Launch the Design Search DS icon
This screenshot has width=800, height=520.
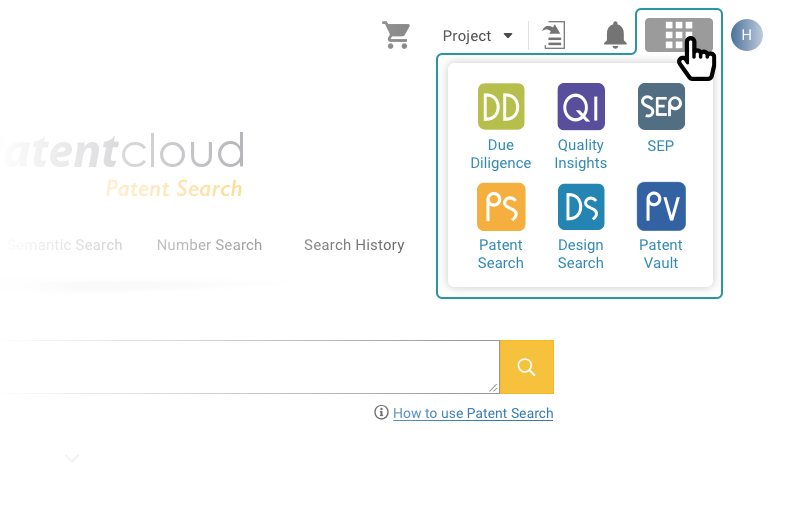581,207
